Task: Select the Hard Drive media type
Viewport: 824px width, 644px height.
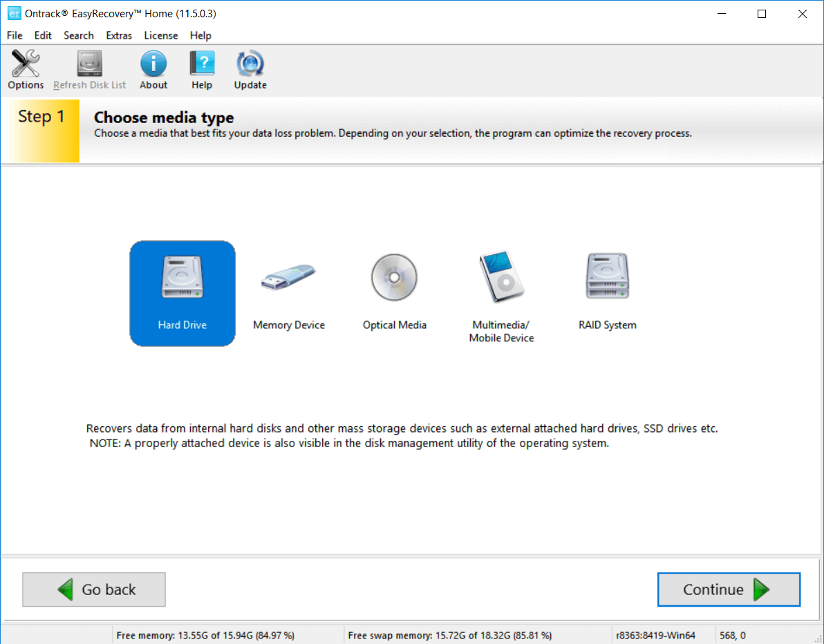Action: tap(182, 293)
